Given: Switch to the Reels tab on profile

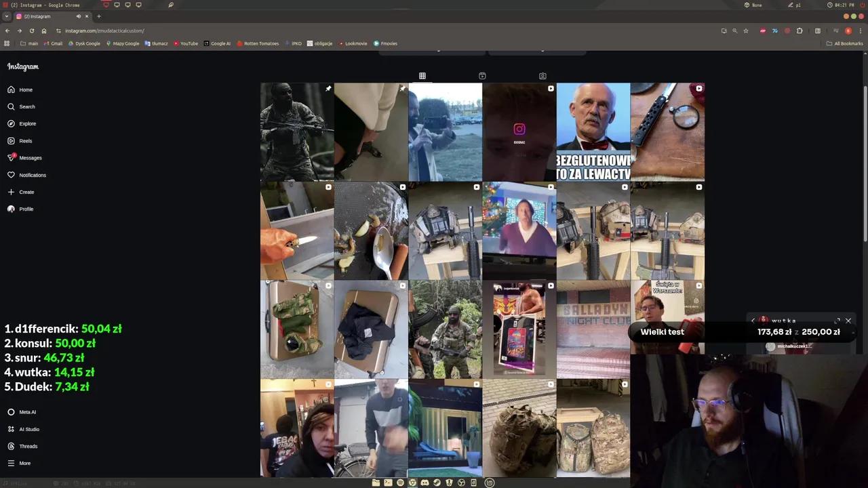Looking at the screenshot, I should tap(482, 76).
